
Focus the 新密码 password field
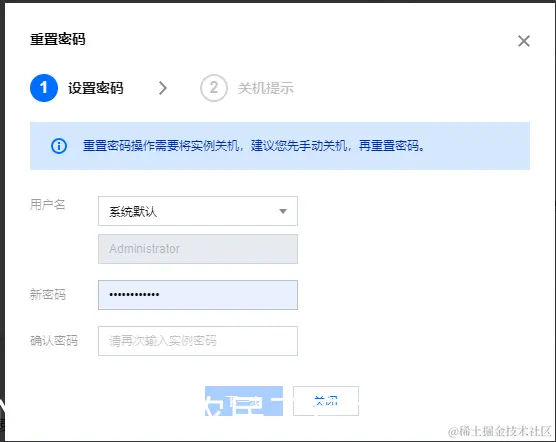tap(198, 295)
